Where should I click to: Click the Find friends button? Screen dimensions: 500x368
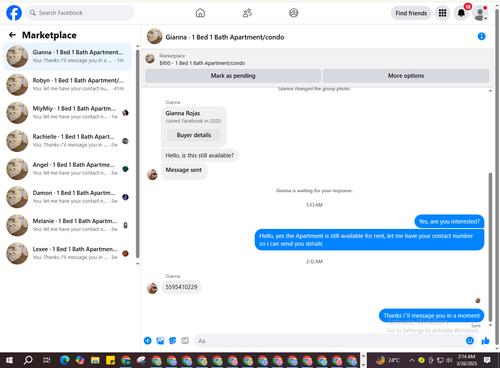point(411,13)
